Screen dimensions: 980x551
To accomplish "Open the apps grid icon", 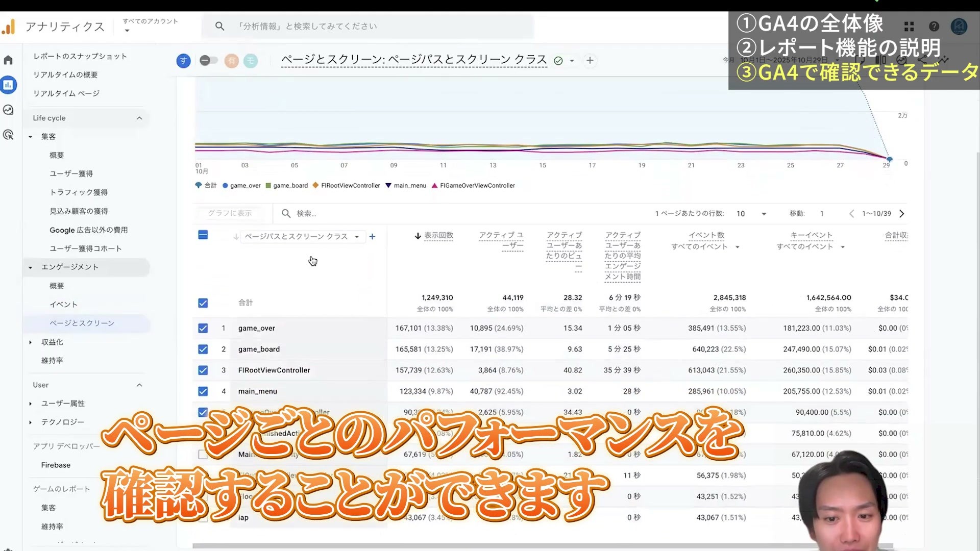I will 909,27.
